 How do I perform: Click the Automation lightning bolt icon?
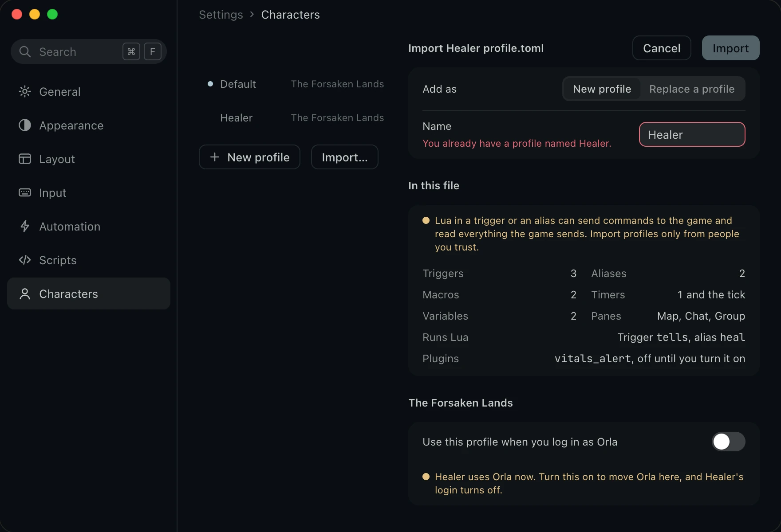pos(25,227)
